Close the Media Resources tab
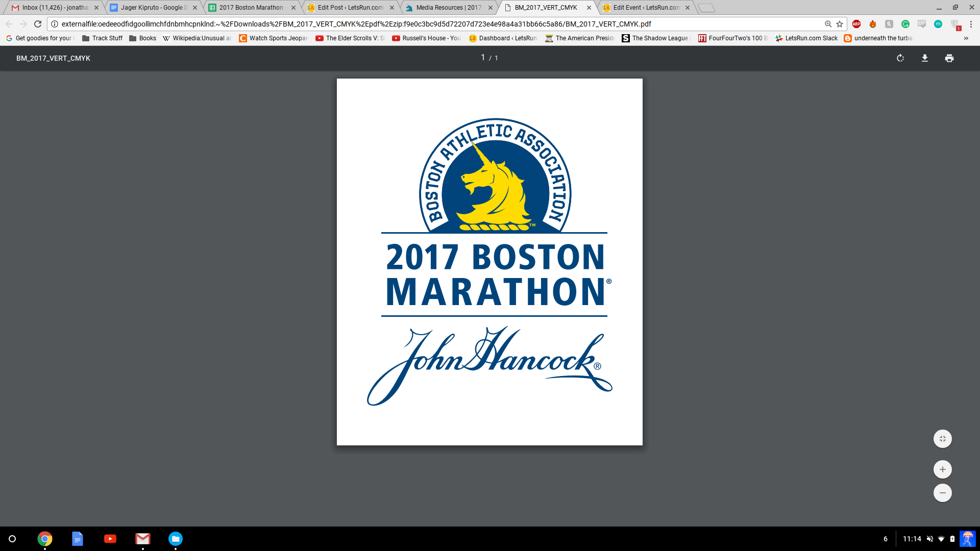Viewport: 980px width, 551px height. pyautogui.click(x=491, y=8)
